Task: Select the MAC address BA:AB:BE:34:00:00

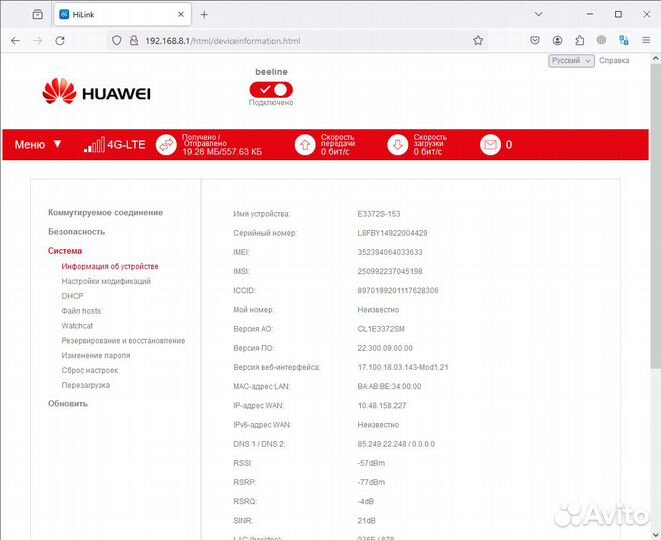Action: (389, 387)
